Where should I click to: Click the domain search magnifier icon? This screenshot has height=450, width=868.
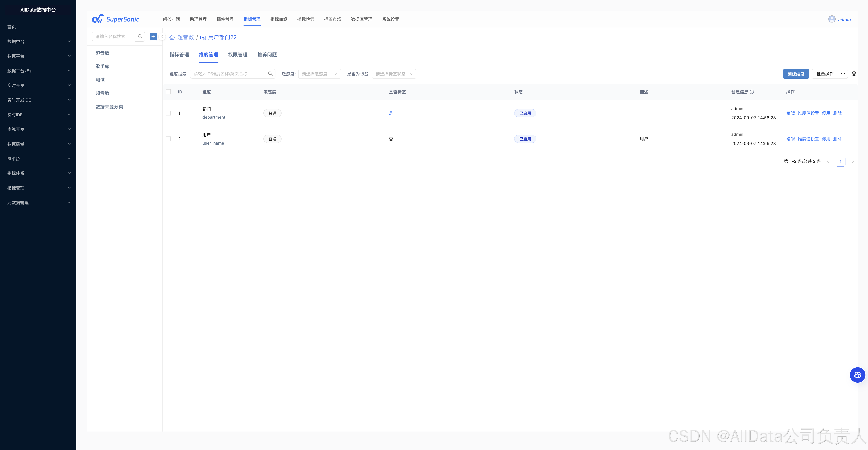tap(140, 36)
